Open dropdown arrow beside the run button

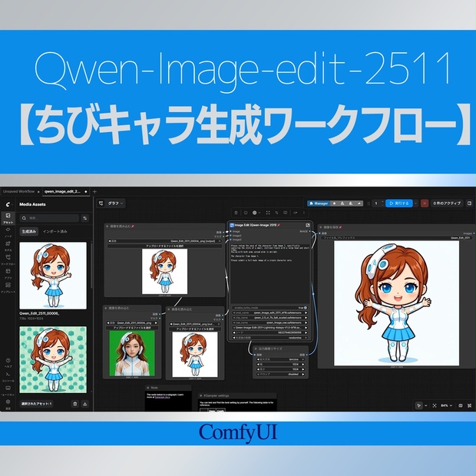point(415,203)
